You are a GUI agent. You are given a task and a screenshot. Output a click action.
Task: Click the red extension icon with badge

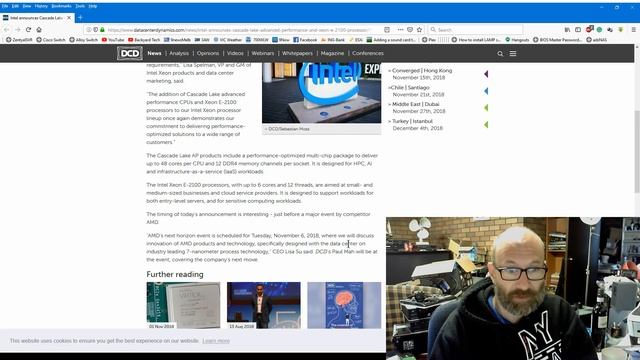589,29
